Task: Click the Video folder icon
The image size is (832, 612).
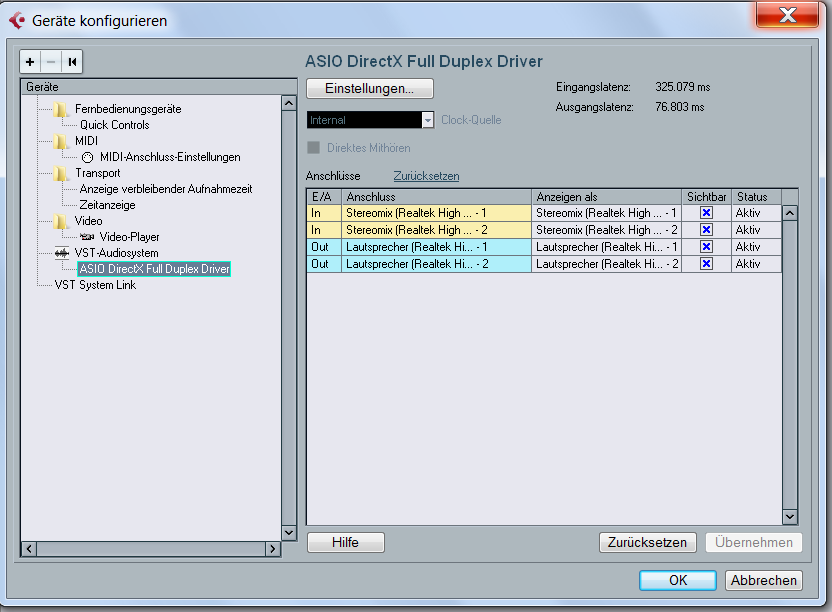Action: tap(61, 221)
